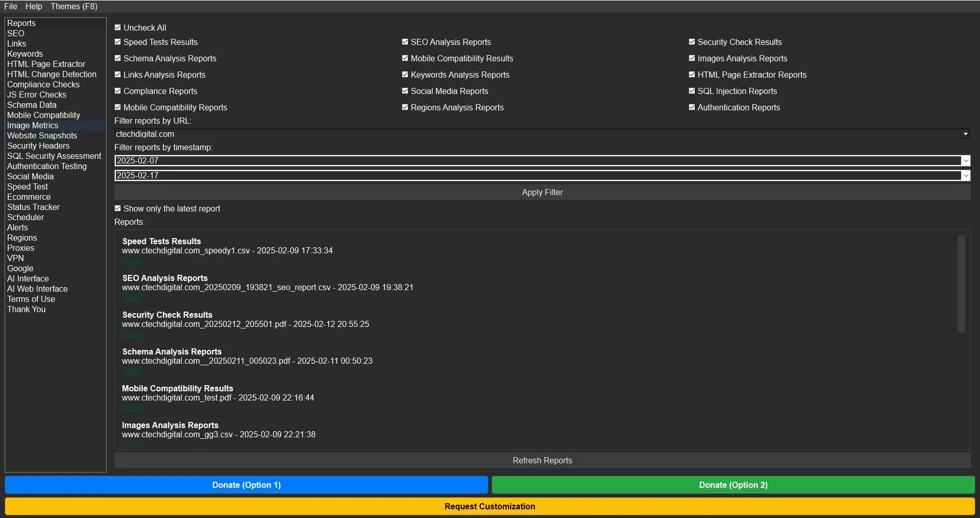Click the reports list vertical scrollbar

click(961, 284)
